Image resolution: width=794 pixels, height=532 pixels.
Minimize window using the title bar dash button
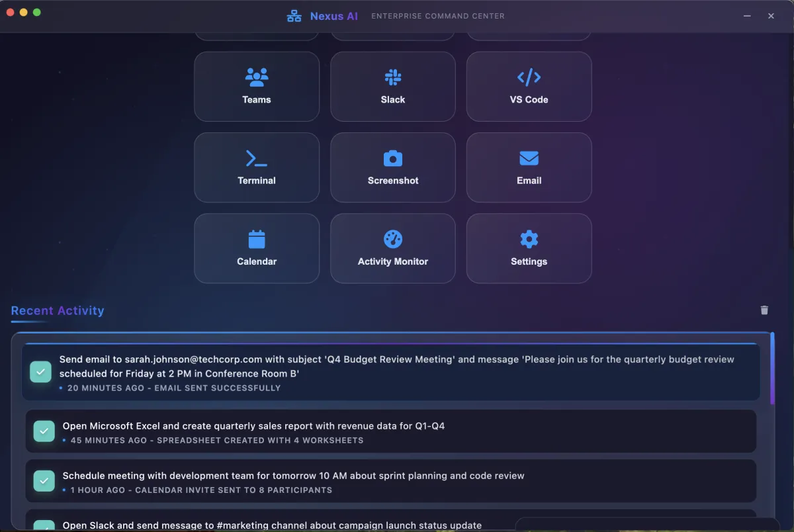point(747,16)
